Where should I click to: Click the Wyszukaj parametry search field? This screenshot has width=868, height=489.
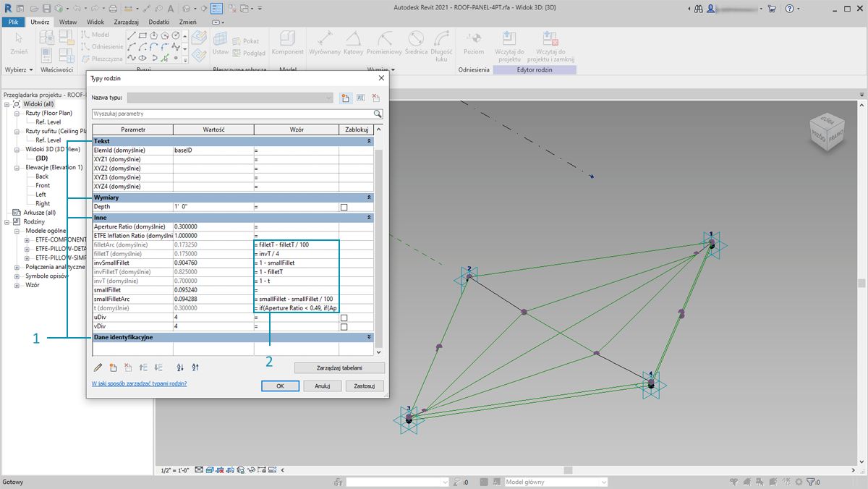point(231,114)
